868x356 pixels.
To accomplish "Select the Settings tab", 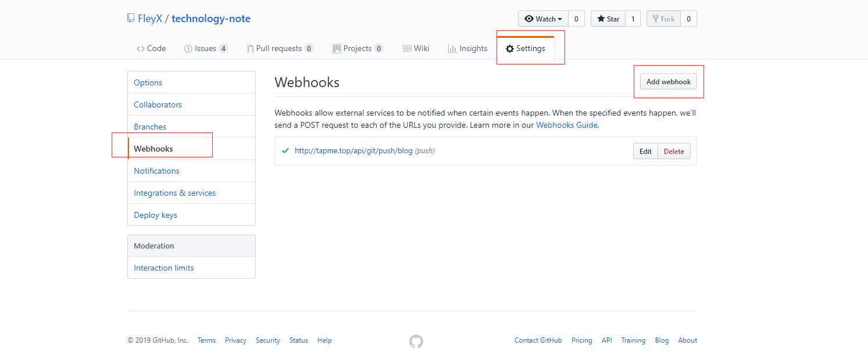I will [526, 49].
